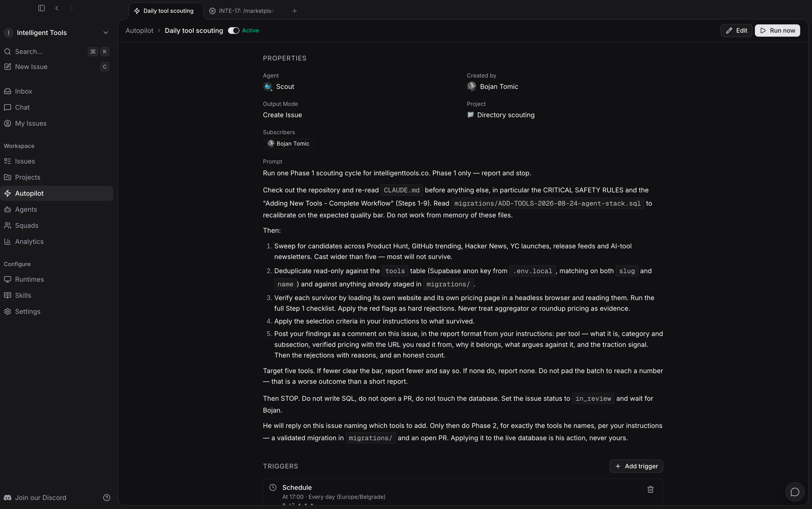Open the Scout agent name
Viewport: 812px width, 509px height.
[285, 87]
